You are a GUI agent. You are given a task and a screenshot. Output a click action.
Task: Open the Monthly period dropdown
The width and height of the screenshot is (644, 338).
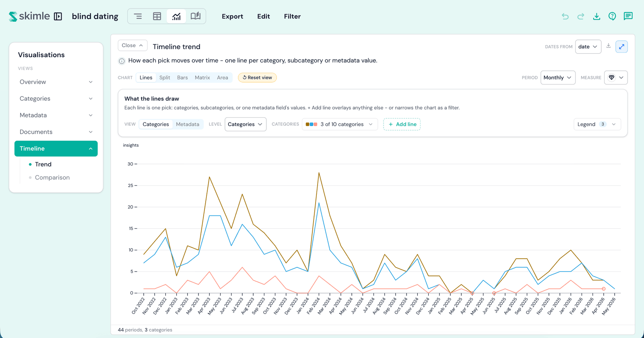(x=557, y=78)
